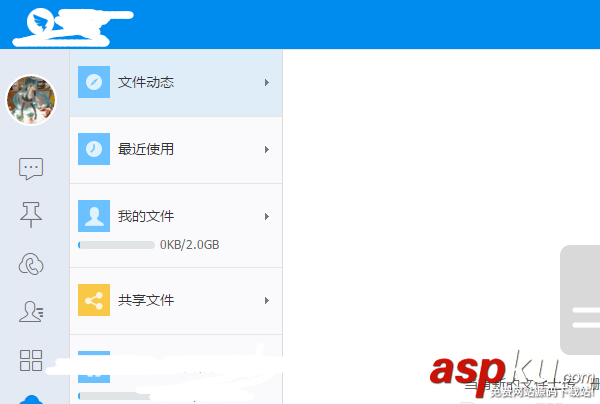Image resolution: width=600 pixels, height=404 pixels.
Task: Select the cloud drive icon at the sidebar bottom
Action: pos(31,399)
